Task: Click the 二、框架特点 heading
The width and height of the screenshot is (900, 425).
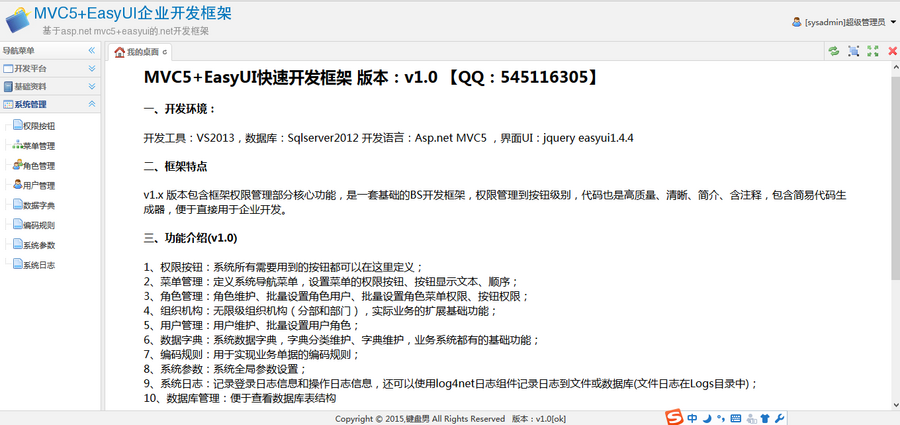Action: (x=176, y=167)
